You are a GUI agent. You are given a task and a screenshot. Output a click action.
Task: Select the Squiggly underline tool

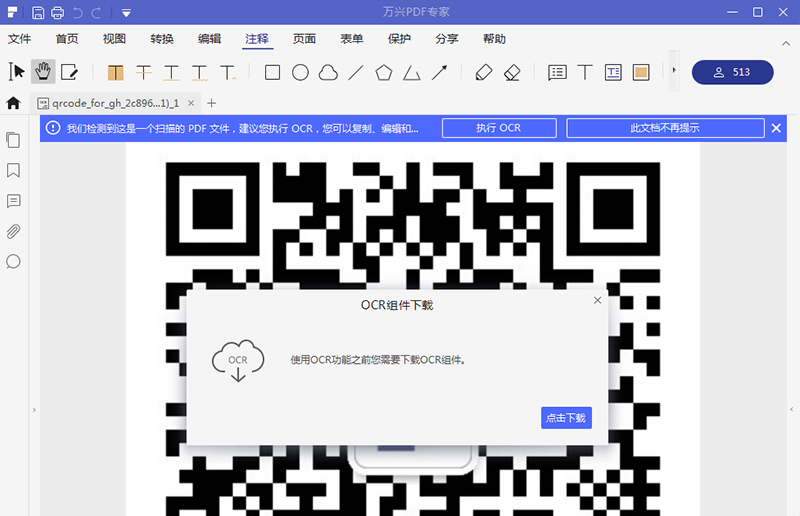point(199,72)
